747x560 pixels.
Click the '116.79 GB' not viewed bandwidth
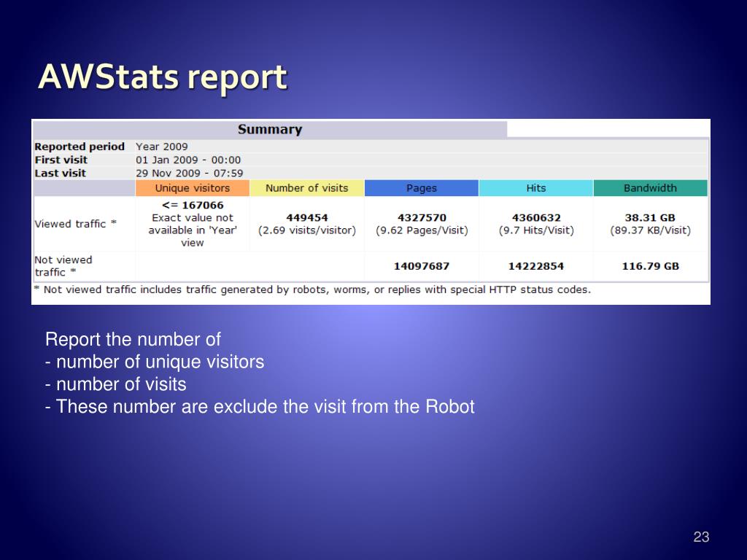click(x=650, y=266)
